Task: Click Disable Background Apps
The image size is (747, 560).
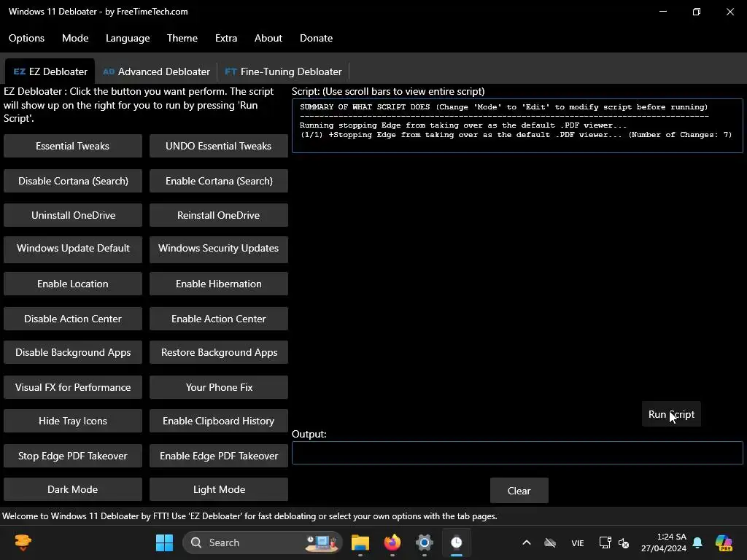Action: 72,352
